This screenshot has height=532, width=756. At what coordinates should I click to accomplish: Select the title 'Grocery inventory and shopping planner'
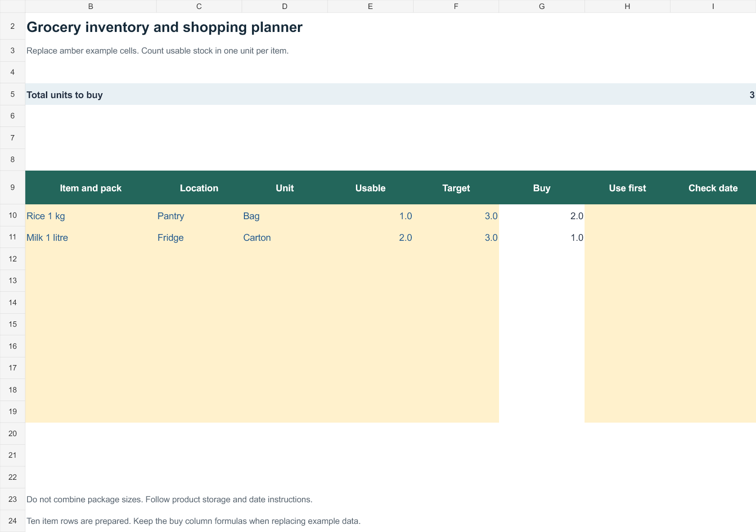point(164,27)
